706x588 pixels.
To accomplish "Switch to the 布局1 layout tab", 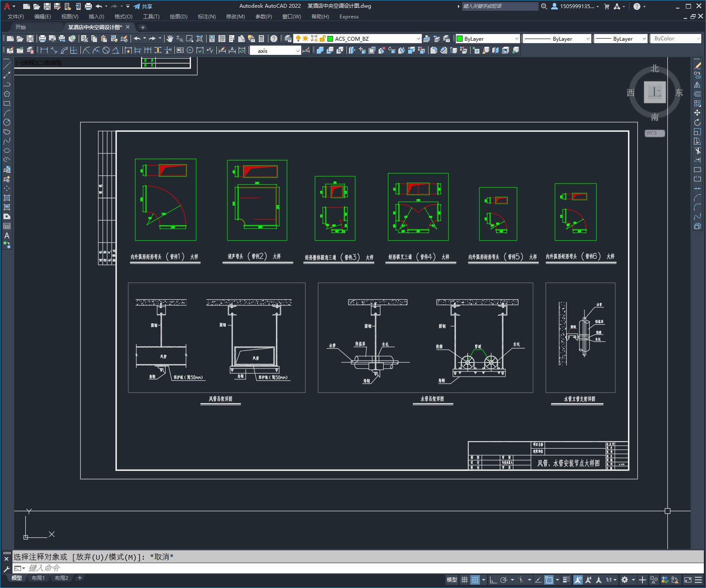I will [38, 578].
